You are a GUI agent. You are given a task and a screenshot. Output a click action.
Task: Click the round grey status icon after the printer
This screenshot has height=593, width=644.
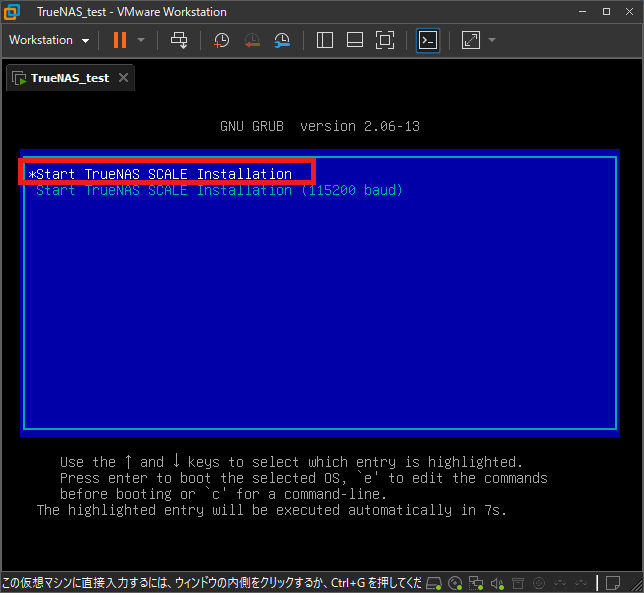(x=539, y=583)
